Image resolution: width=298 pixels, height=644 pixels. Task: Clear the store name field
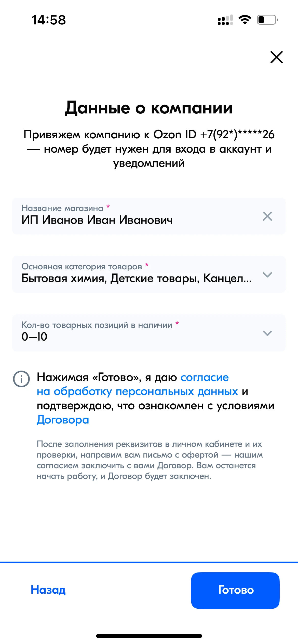[x=267, y=216]
